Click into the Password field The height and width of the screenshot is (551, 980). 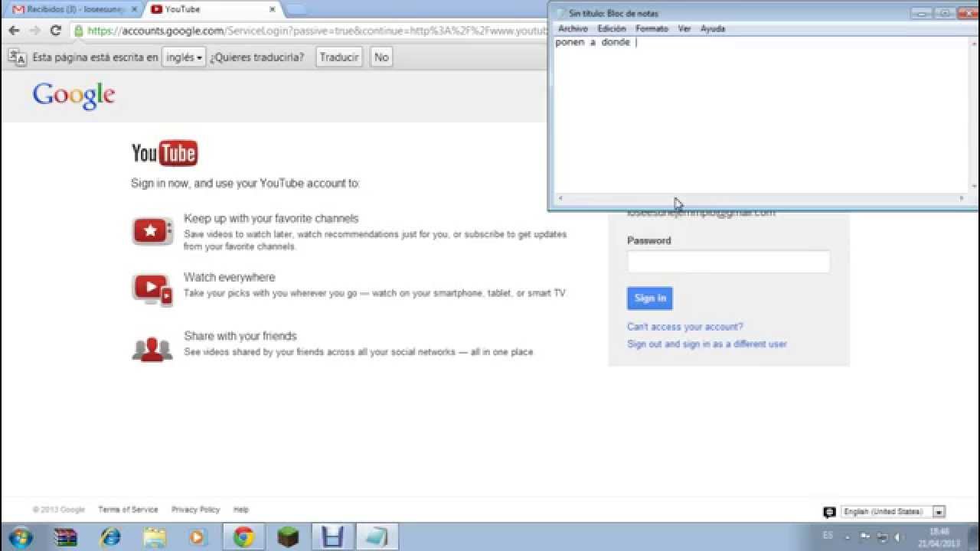pos(728,262)
